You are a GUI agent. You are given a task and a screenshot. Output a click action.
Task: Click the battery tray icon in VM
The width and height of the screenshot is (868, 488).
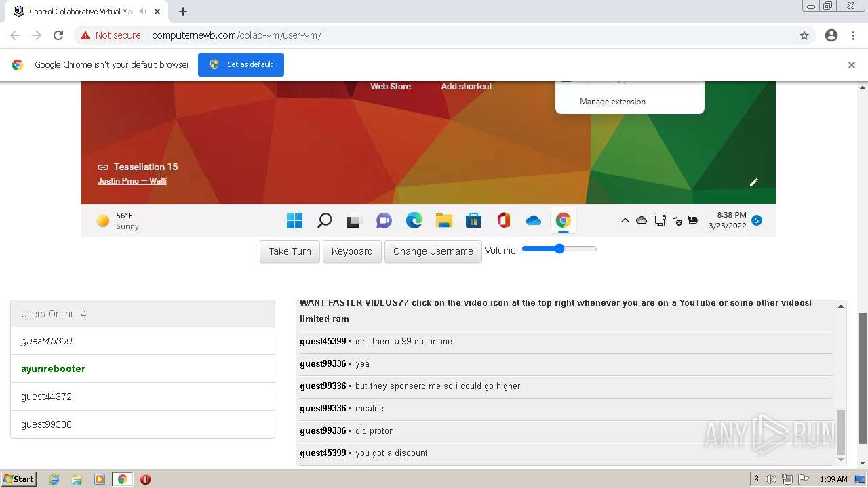(x=693, y=220)
